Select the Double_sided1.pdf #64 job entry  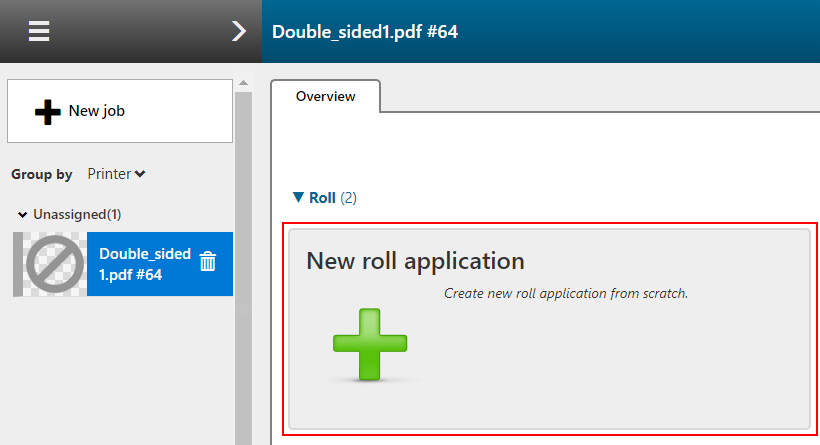click(x=144, y=264)
